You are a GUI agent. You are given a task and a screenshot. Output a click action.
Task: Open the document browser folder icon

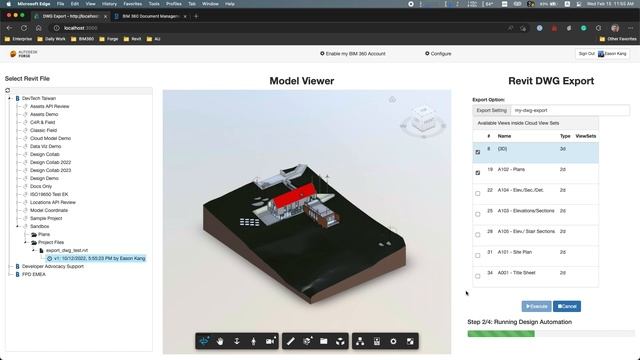324,341
